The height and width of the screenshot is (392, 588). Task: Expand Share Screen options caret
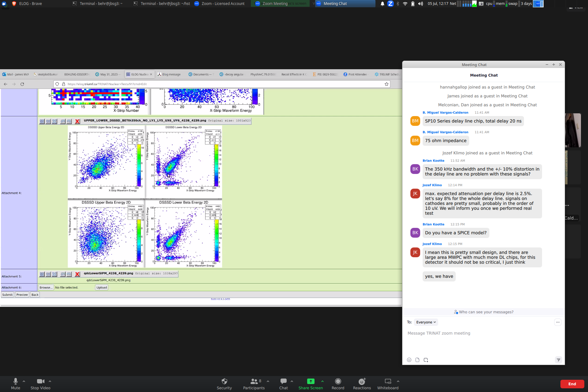(x=322, y=381)
